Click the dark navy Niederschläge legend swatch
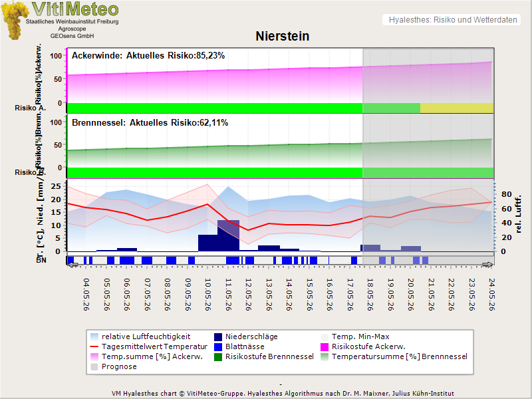The height and width of the screenshot is (399, 532). click(218, 336)
